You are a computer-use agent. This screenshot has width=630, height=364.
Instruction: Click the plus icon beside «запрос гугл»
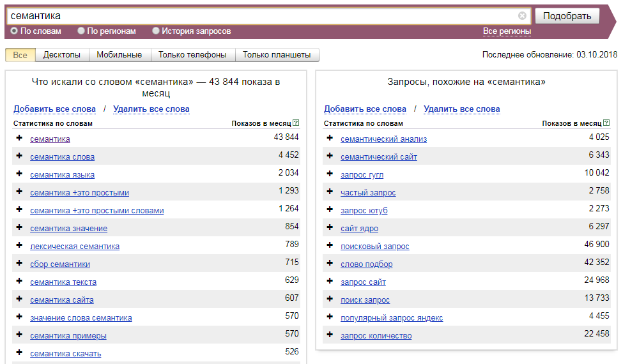coord(330,174)
